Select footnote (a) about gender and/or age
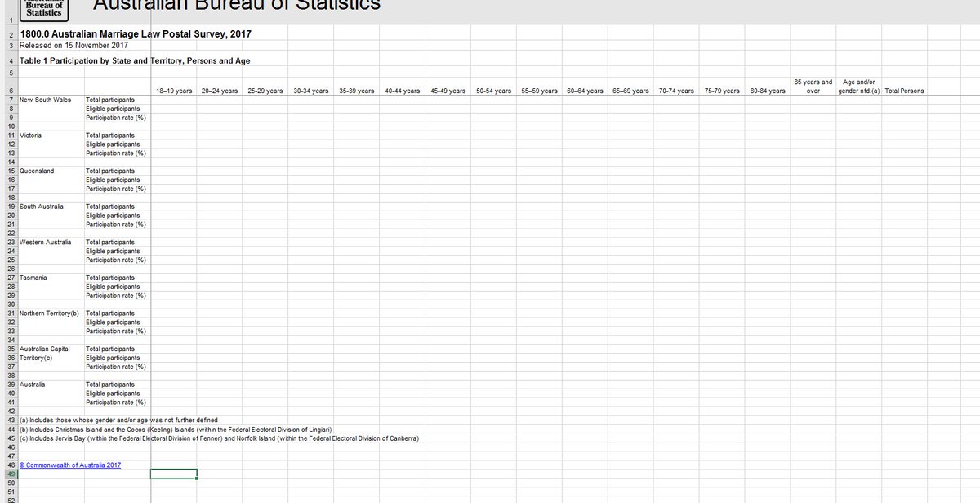Image resolution: width=980 pixels, height=503 pixels. click(x=118, y=420)
